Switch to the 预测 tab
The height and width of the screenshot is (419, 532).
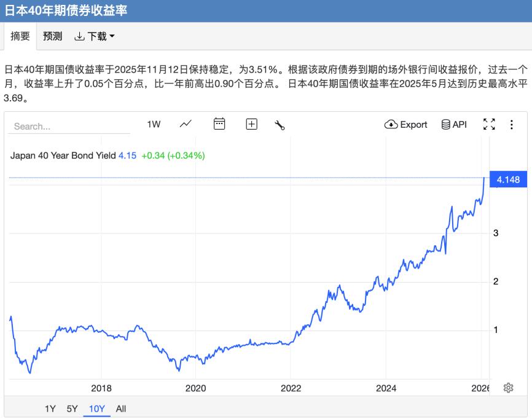pos(51,36)
